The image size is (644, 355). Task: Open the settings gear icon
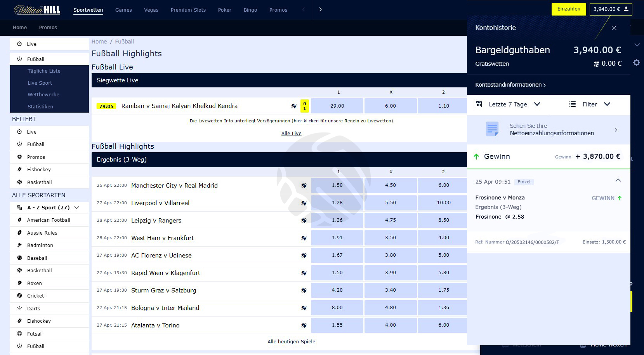tap(637, 63)
